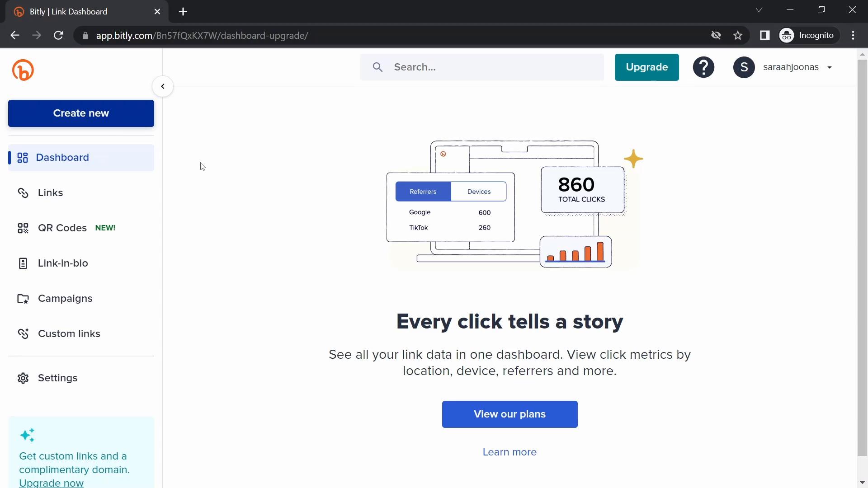Expand the user account dropdown

830,67
